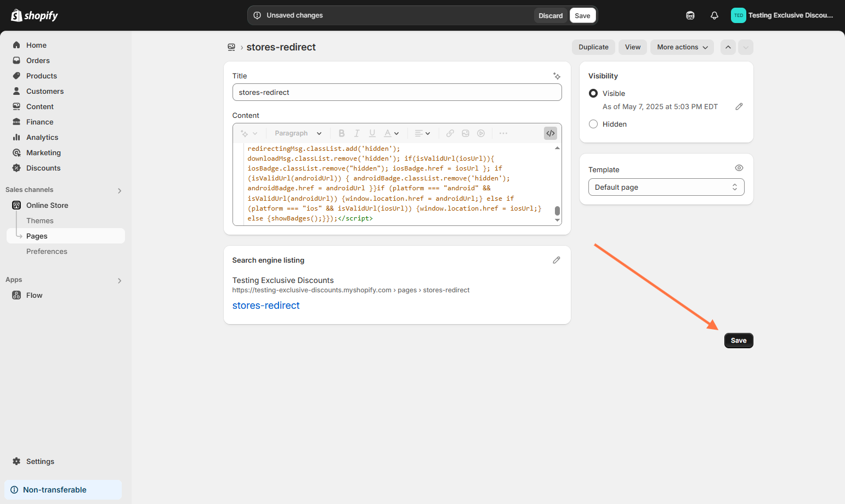Edit the visibility date with the pencil icon
Screen dimensions: 845x504
point(739,106)
